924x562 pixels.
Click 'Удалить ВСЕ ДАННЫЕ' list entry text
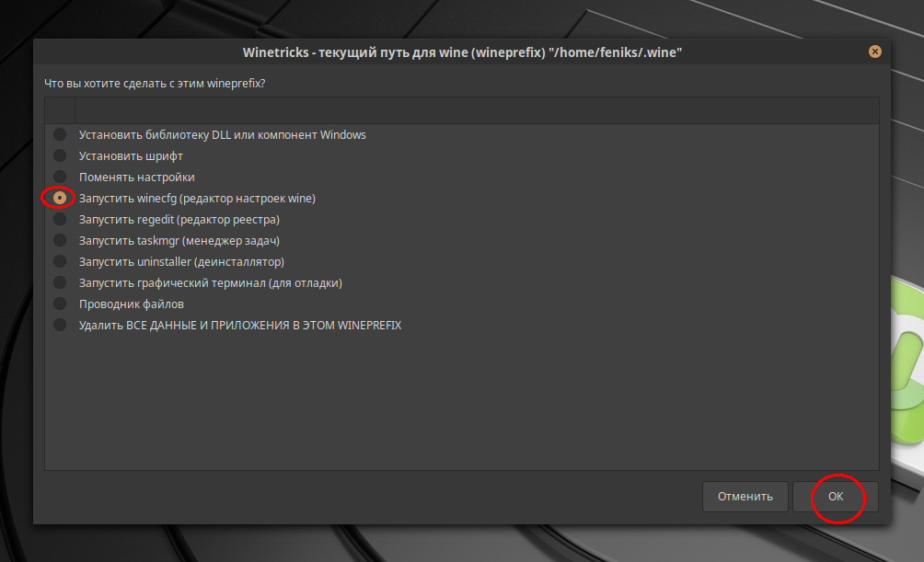click(240, 326)
